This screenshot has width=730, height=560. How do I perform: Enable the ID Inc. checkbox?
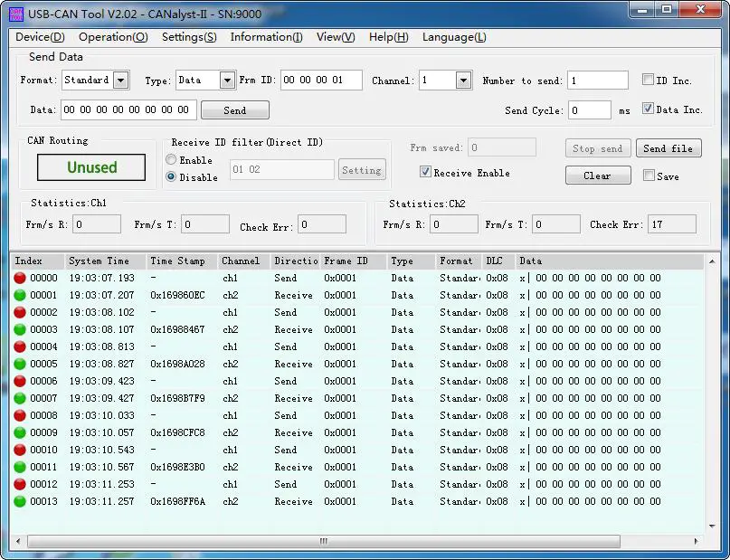pos(648,80)
